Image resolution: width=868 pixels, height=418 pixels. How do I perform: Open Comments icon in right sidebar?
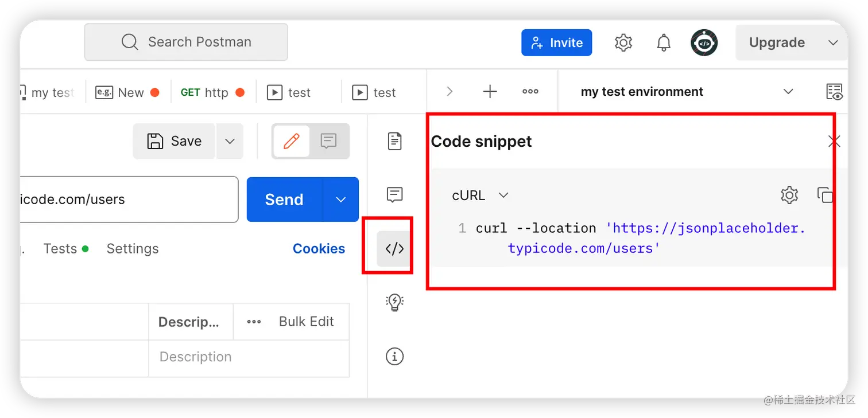coord(394,195)
